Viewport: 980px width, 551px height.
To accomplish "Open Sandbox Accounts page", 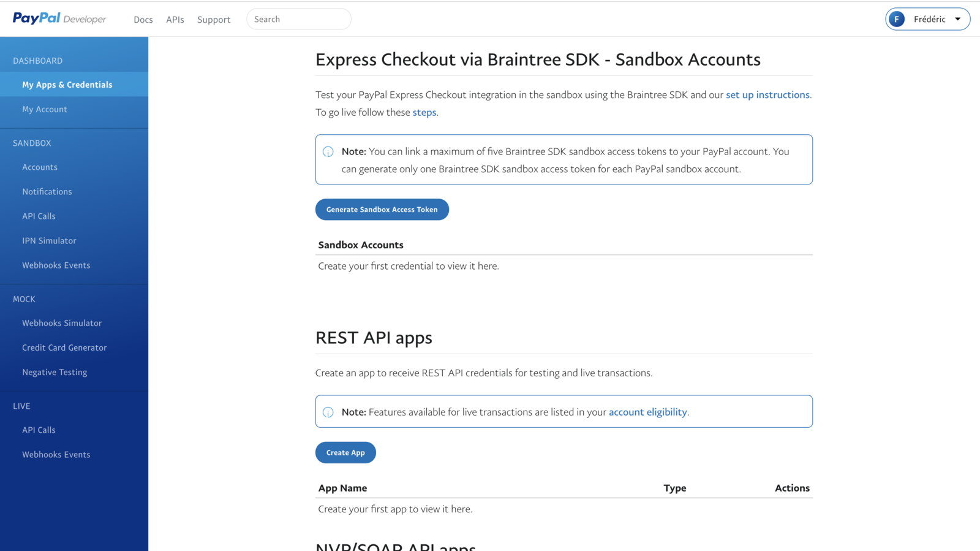I will (40, 167).
